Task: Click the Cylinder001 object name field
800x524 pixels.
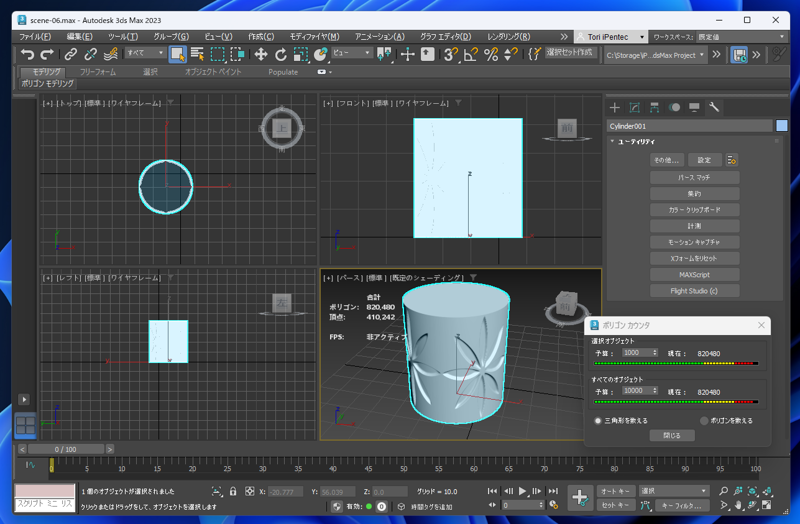Action: pyautogui.click(x=690, y=126)
